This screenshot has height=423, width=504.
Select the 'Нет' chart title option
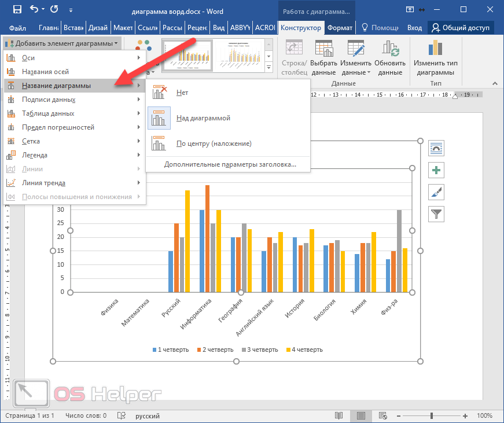(182, 93)
